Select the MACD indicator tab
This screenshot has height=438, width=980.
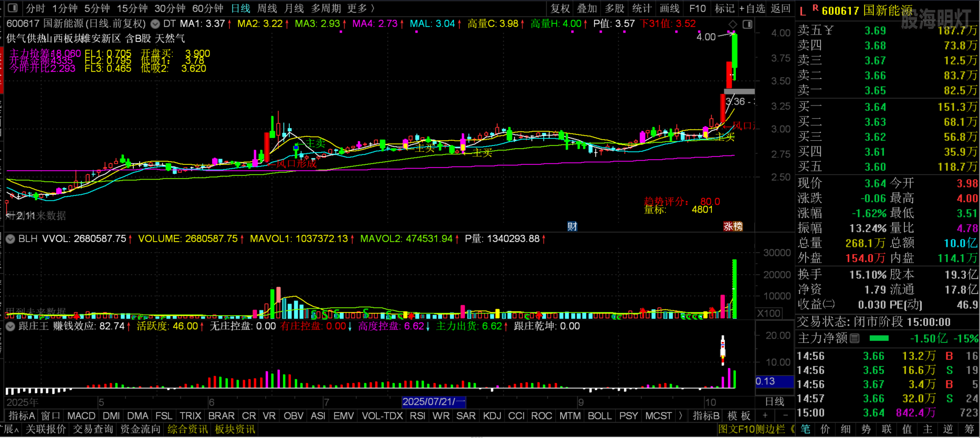81,416
